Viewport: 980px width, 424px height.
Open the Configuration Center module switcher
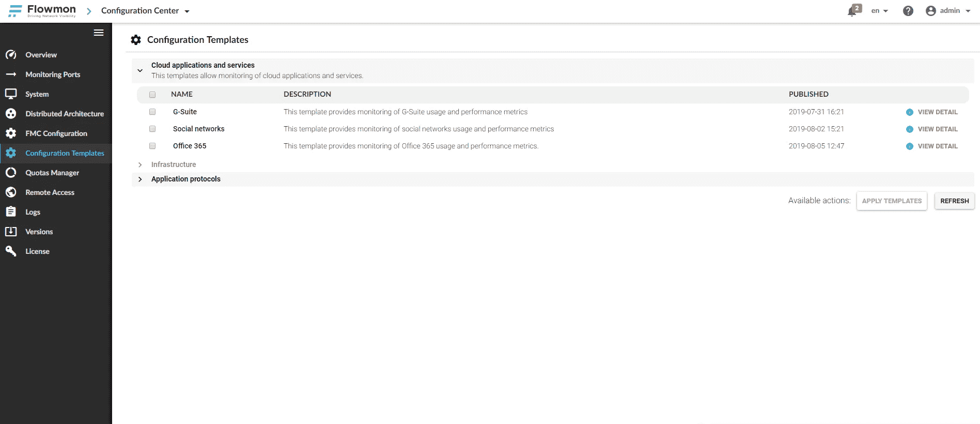[145, 11]
